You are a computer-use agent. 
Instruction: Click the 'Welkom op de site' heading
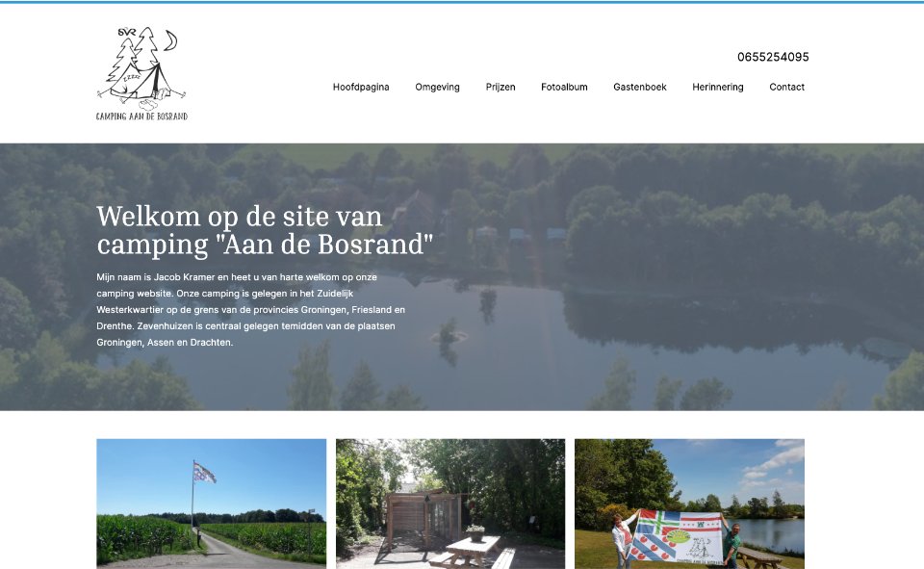coord(265,229)
